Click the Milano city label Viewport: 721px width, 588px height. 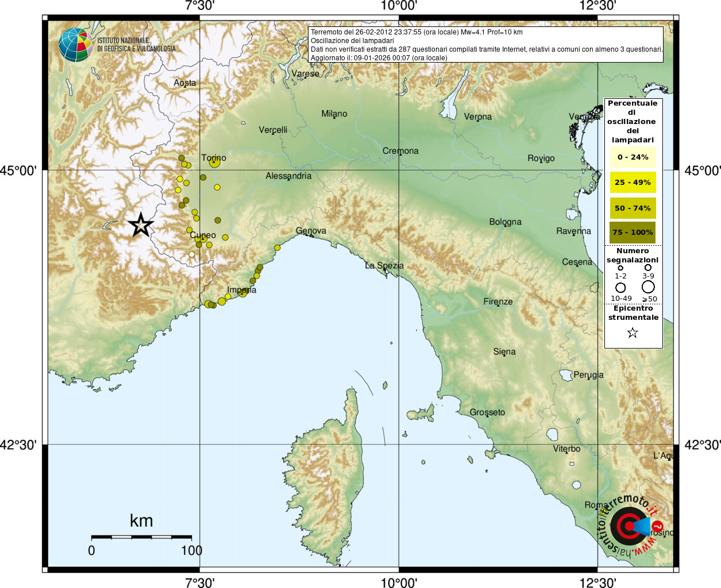[x=334, y=114]
